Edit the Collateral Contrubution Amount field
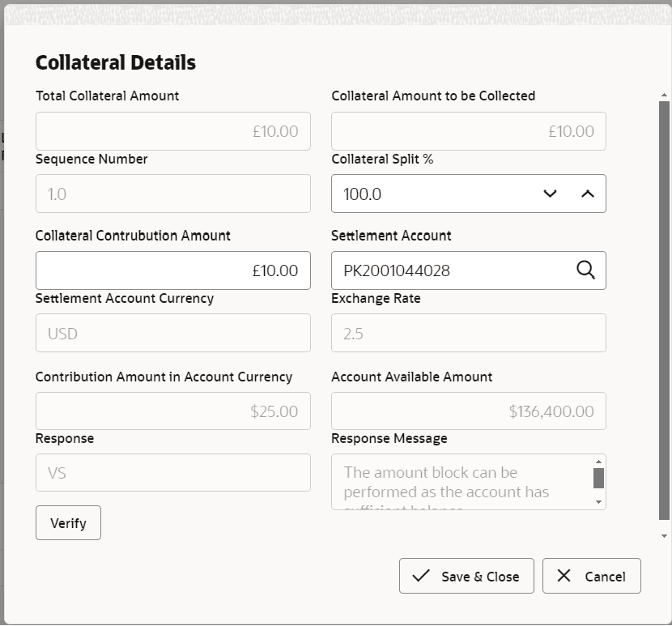 point(172,270)
